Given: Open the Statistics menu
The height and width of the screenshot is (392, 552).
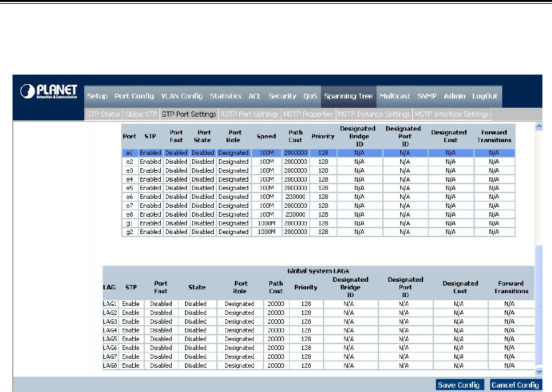Looking at the screenshot, I should (225, 96).
